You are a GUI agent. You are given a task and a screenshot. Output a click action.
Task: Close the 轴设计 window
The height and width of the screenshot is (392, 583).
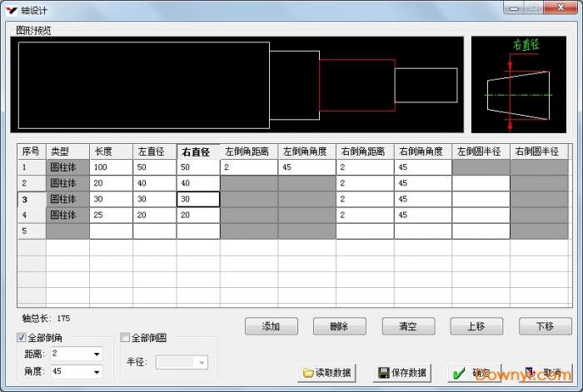point(561,7)
